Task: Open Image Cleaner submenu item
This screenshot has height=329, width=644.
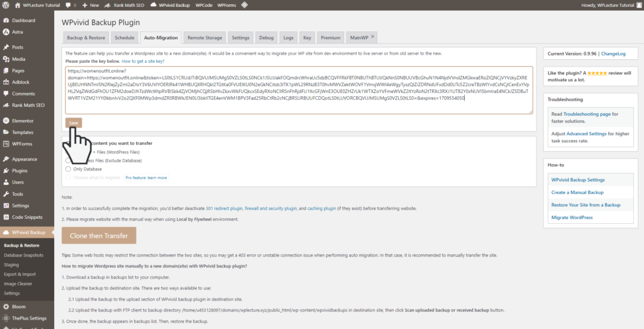Action: pos(18,284)
